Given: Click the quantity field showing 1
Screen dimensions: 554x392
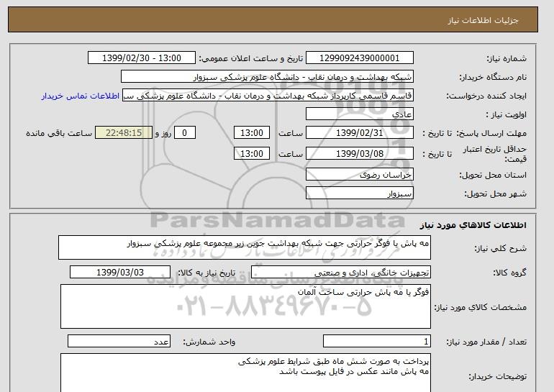Looking at the screenshot, I should [x=377, y=341].
